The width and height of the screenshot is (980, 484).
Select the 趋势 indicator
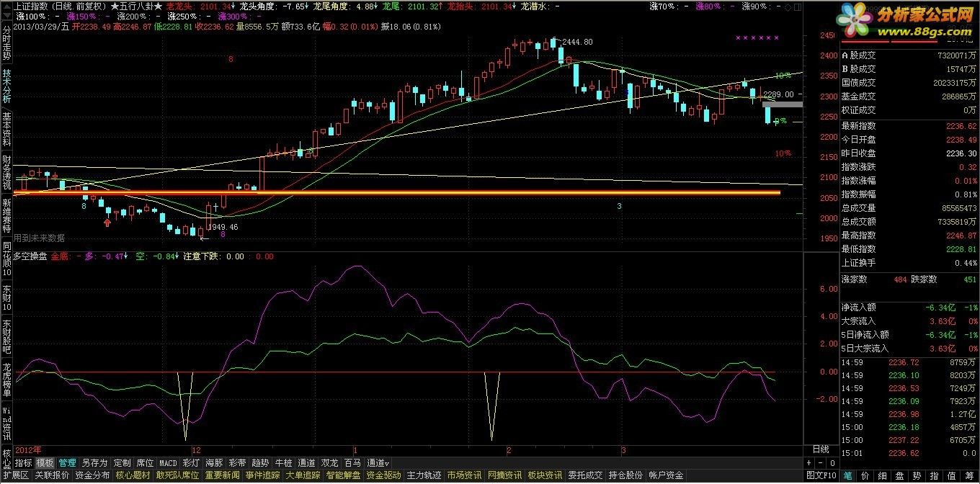tap(260, 462)
